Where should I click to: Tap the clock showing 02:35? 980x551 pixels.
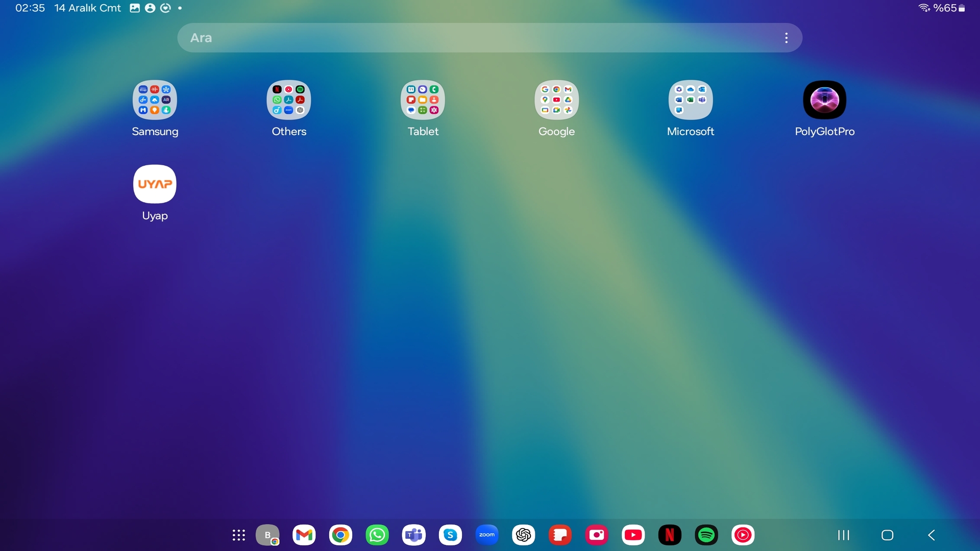tap(30, 8)
